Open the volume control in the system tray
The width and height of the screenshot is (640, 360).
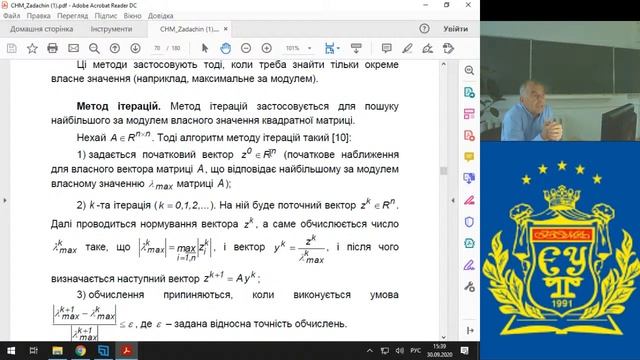click(x=400, y=351)
